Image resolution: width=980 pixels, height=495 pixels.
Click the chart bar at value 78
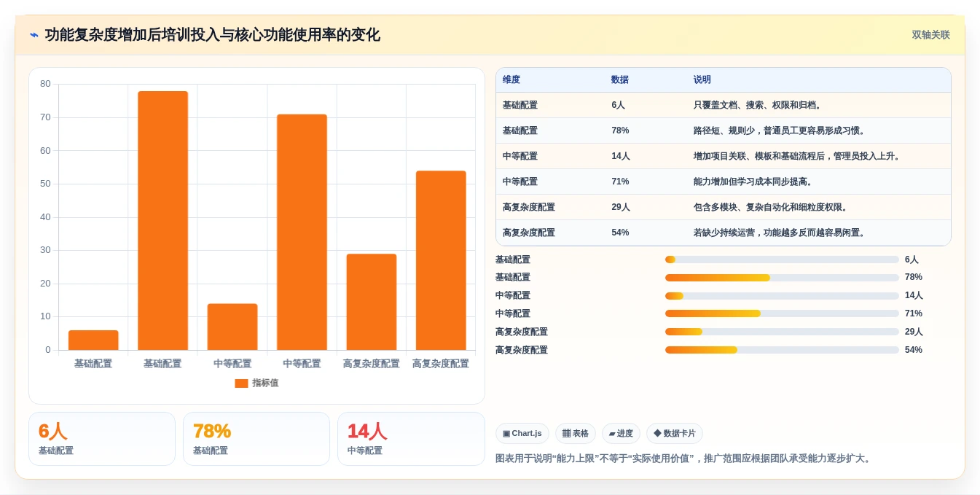pos(162,221)
